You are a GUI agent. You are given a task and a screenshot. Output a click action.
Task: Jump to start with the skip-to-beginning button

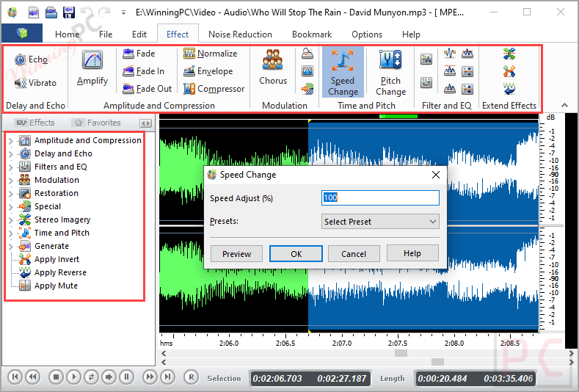[15, 377]
